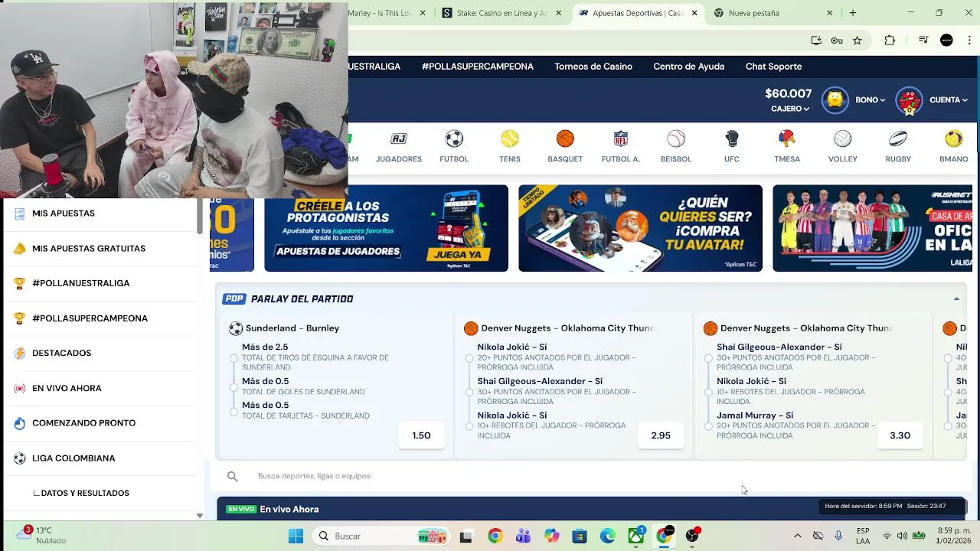Choose the FUTBOL A. helmet icon
The image size is (980, 551).
tap(621, 139)
